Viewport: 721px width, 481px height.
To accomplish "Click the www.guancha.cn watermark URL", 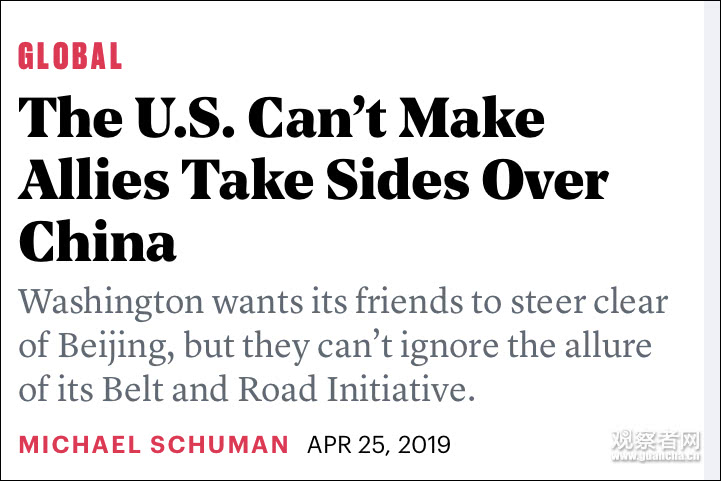I will (x=656, y=456).
